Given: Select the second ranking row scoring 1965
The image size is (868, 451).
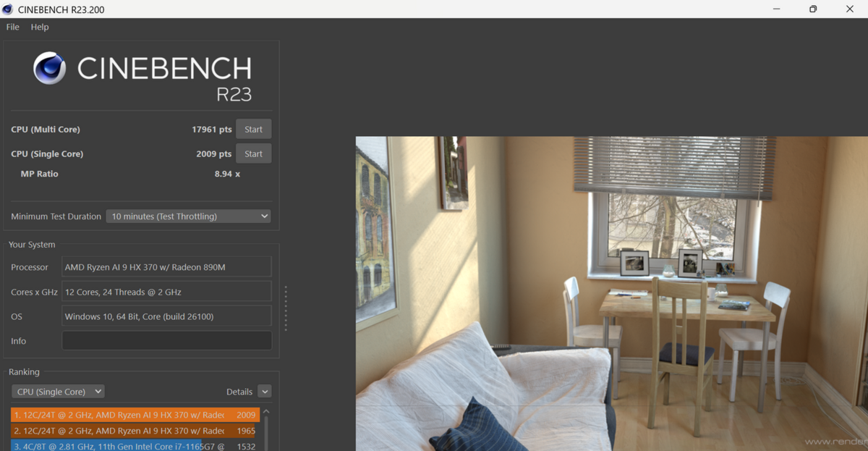Looking at the screenshot, I should 135,431.
